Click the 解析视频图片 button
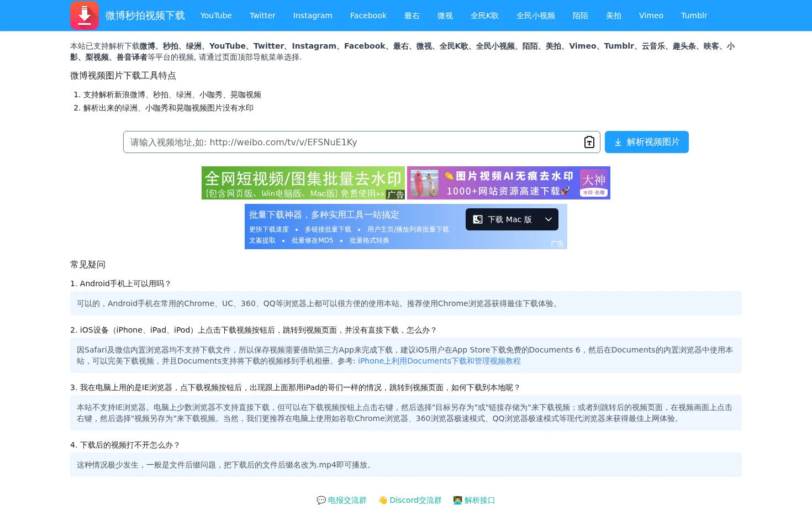Image resolution: width=812 pixels, height=510 pixels. click(647, 142)
